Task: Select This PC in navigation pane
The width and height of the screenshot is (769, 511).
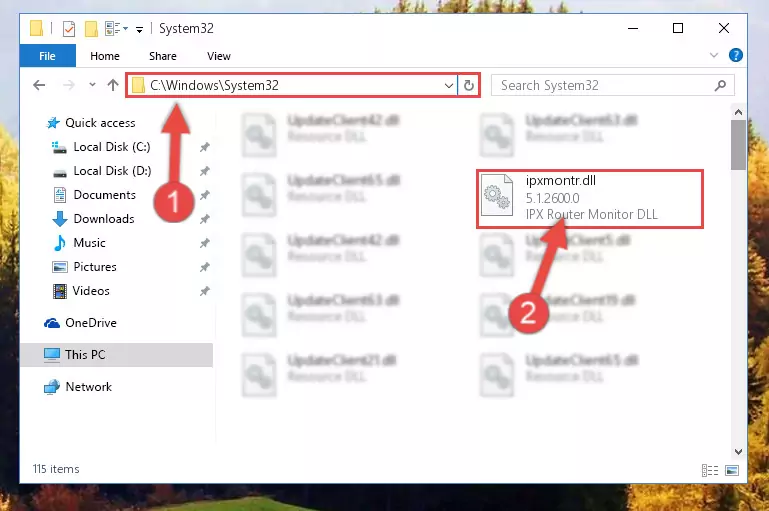Action: (x=85, y=355)
